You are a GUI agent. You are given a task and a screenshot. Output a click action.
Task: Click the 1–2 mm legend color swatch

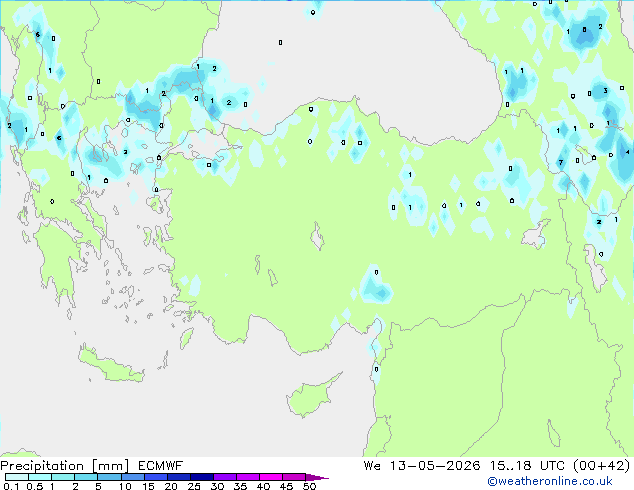click(x=63, y=477)
